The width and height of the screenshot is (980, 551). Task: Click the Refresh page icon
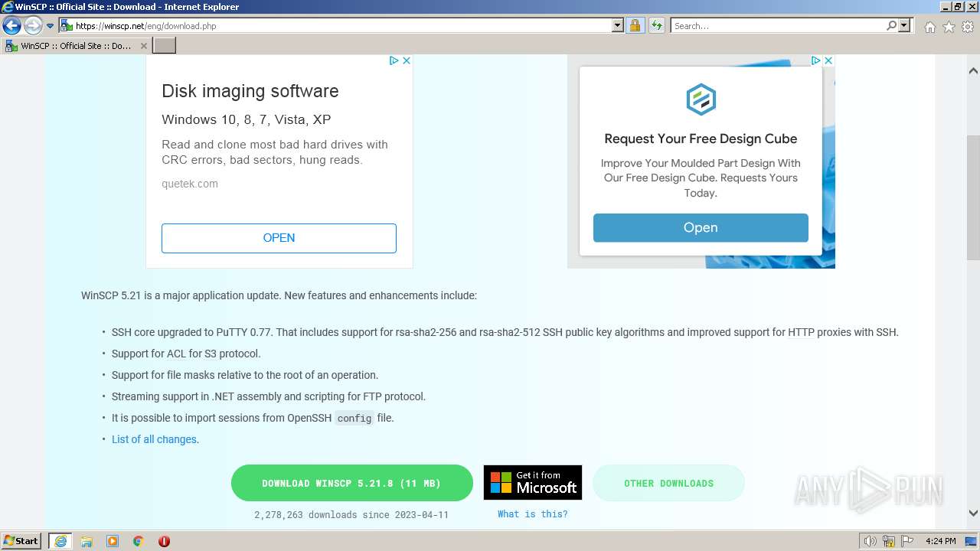(657, 26)
